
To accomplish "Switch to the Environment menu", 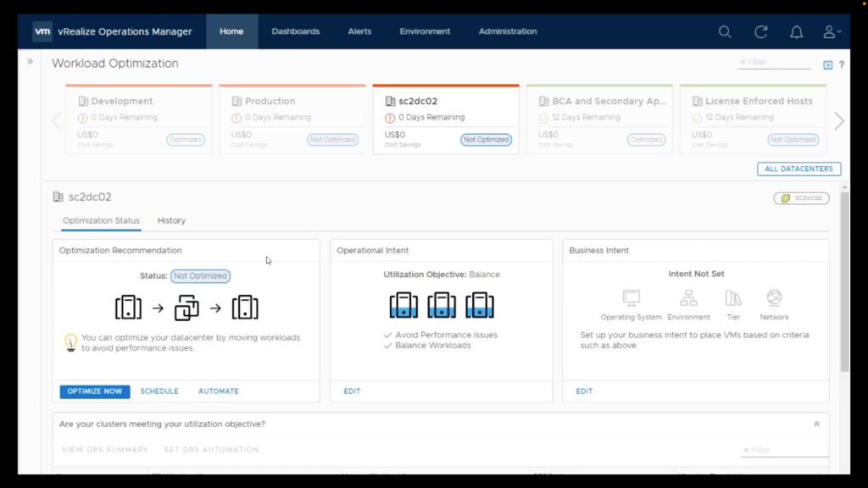I will (x=425, y=31).
